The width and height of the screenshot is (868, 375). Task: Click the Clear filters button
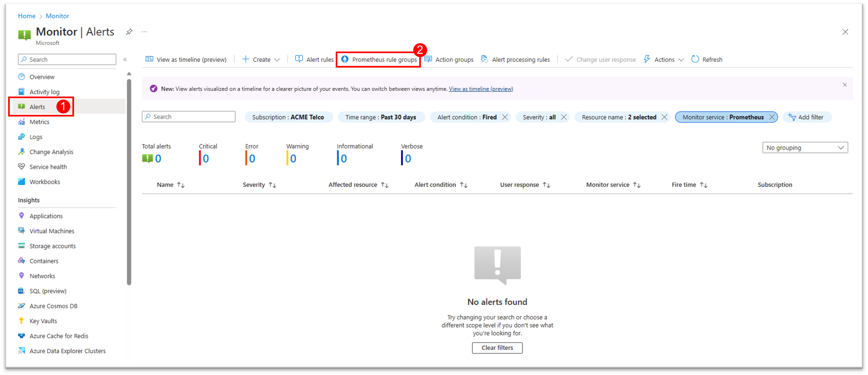(x=497, y=348)
